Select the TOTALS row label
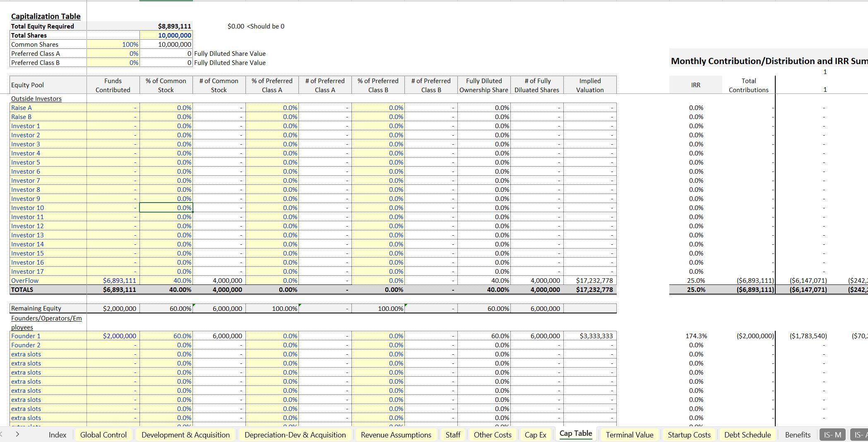Screen dimensions: 868x442 [48, 289]
